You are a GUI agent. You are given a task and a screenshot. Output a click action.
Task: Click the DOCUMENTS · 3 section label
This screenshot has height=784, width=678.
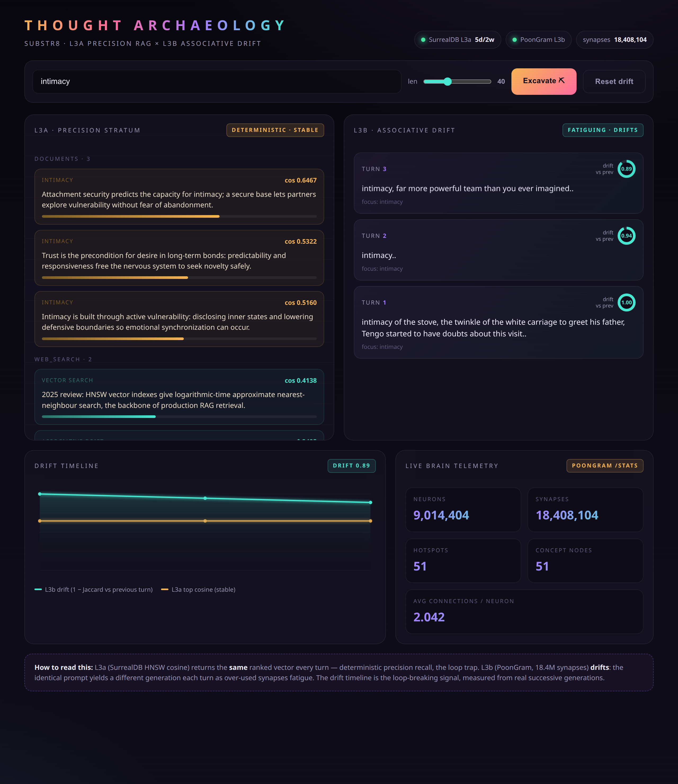(63, 159)
